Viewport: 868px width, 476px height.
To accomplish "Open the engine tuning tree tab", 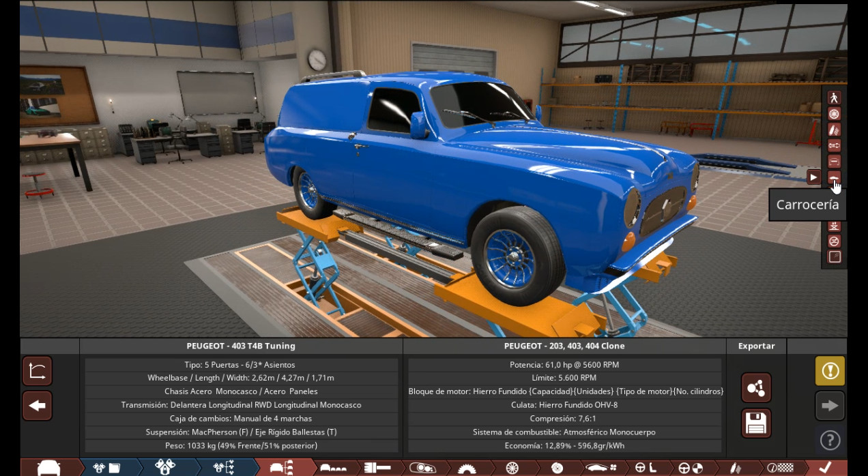I will (224, 467).
